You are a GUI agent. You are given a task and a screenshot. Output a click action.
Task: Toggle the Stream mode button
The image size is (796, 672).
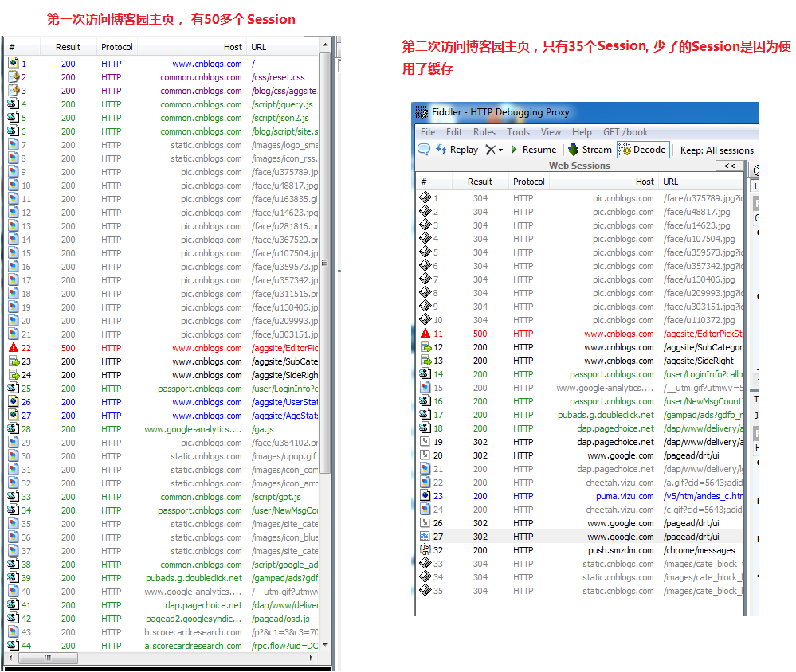[590, 150]
